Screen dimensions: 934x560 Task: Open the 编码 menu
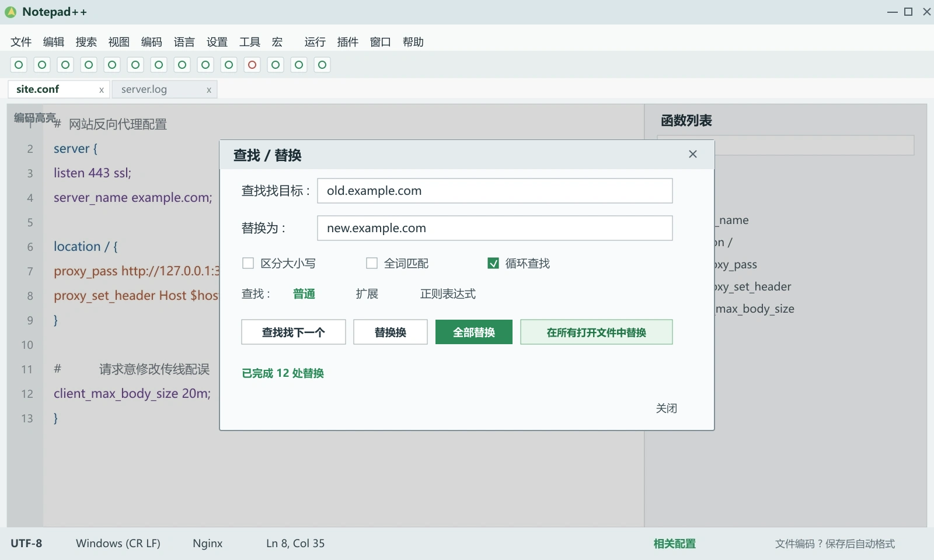[152, 42]
